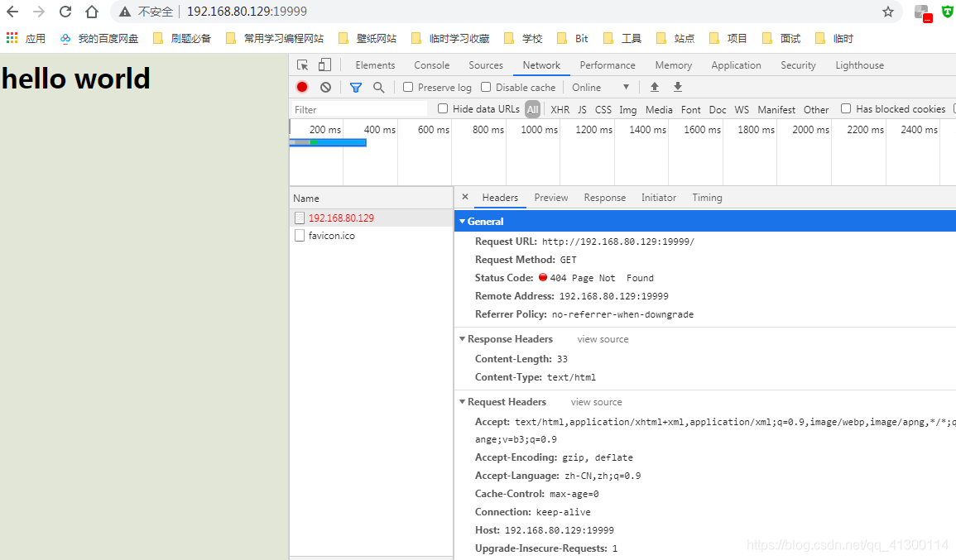
Task: Toggle the device toolbar emulation icon
Action: point(324,65)
